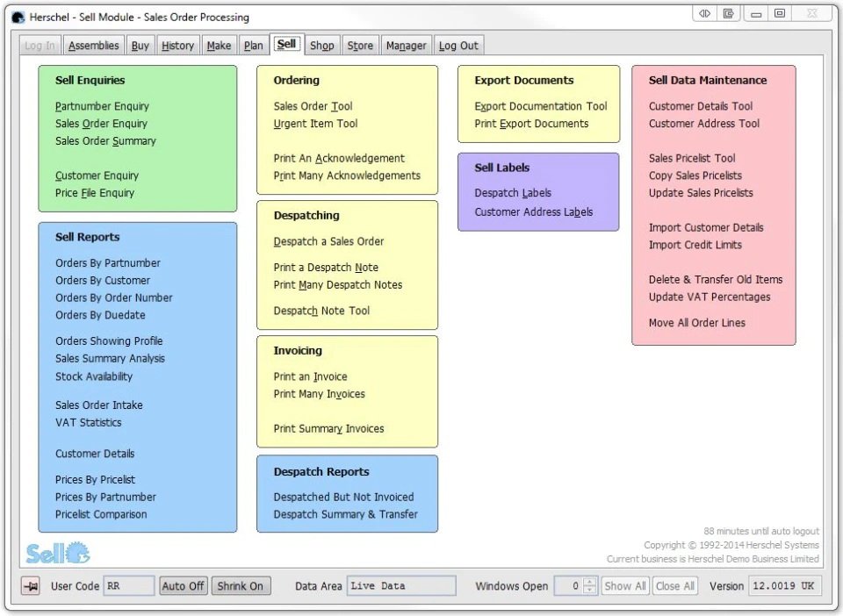The image size is (843, 616).
Task: Open the Sales Order Tool link
Action: point(313,106)
